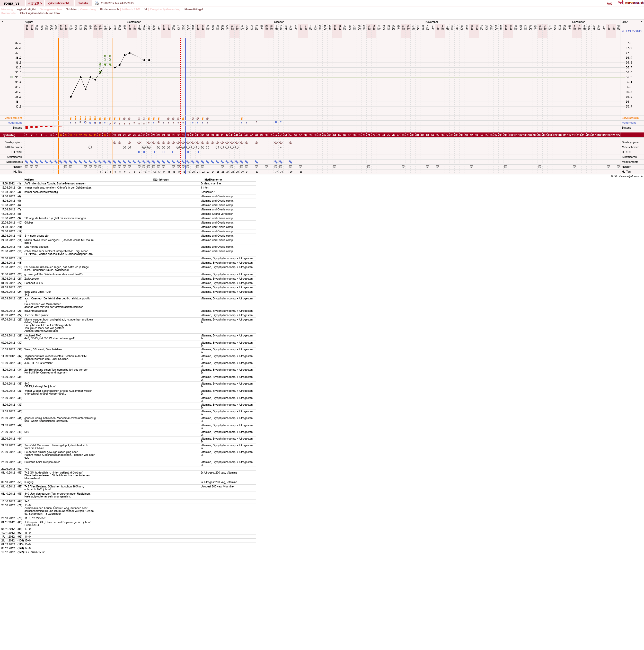Viewport: 644px width, 650px height.
Task: Click the medication pill icon on cycle day 48
Action: 256,162
